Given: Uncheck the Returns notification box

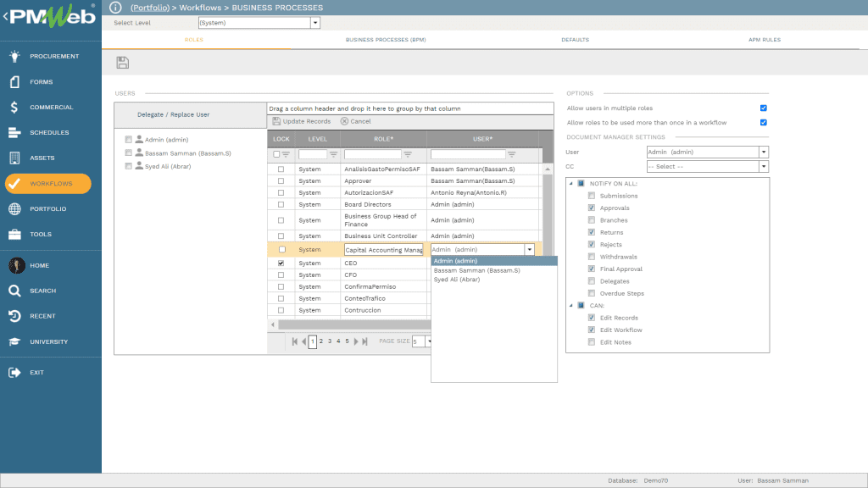Looking at the screenshot, I should tap(592, 232).
